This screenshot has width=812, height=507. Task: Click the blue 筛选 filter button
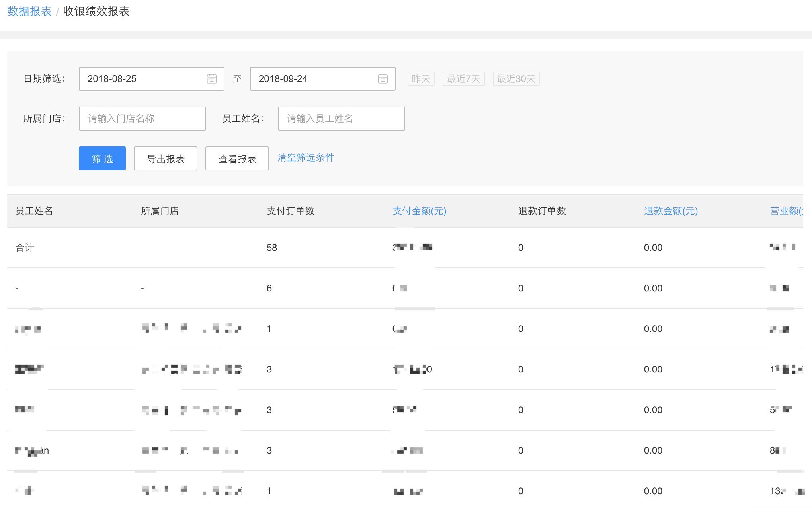[102, 158]
